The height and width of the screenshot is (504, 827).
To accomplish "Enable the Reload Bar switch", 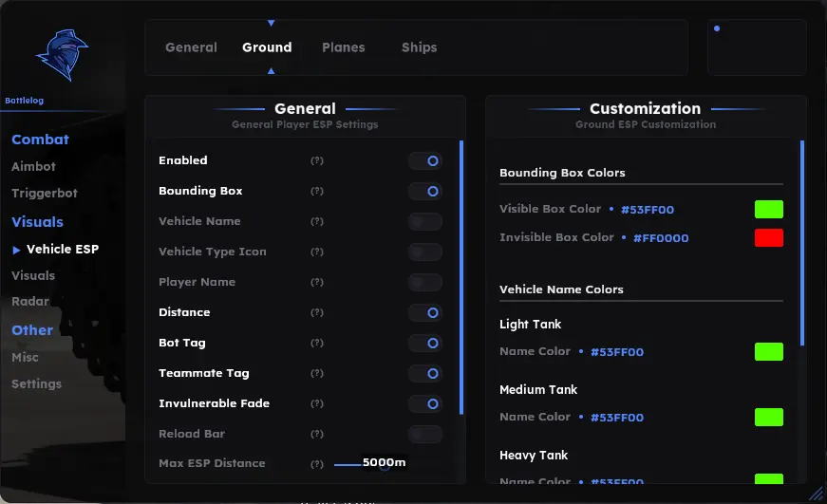I will pos(425,434).
